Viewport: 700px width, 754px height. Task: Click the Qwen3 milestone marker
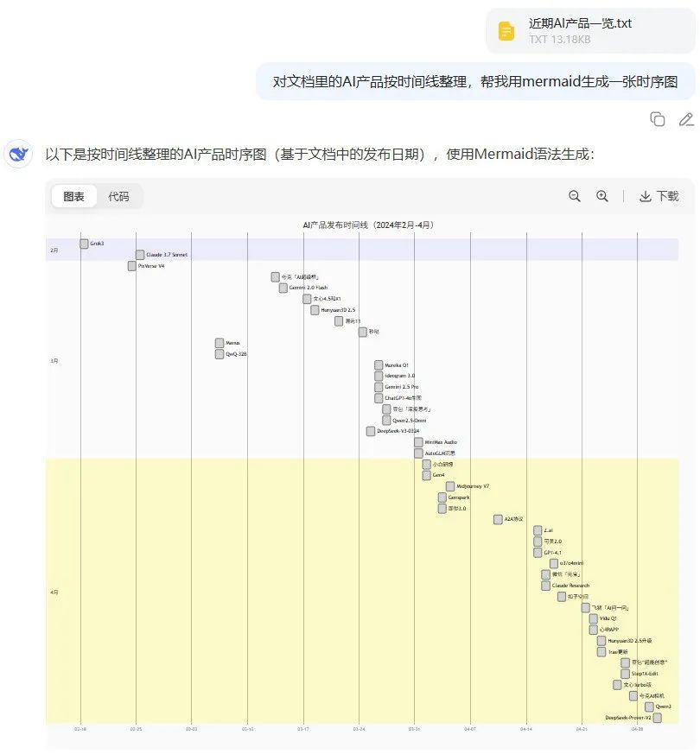649,706
